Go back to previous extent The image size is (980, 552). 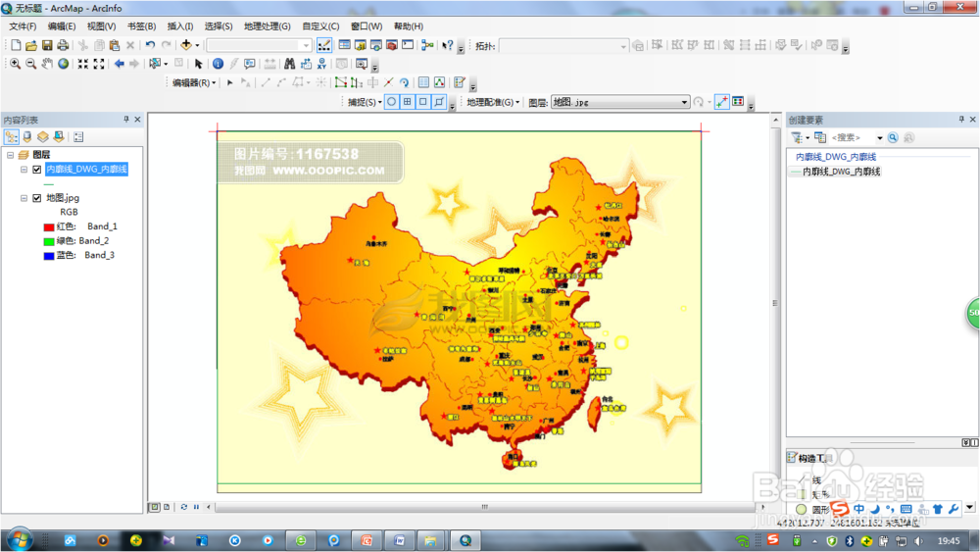(x=119, y=64)
